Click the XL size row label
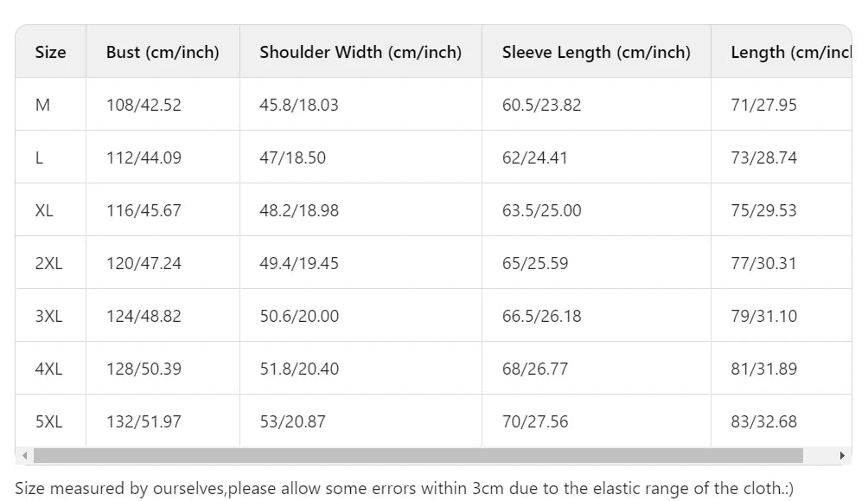The height and width of the screenshot is (501, 868). click(x=44, y=210)
